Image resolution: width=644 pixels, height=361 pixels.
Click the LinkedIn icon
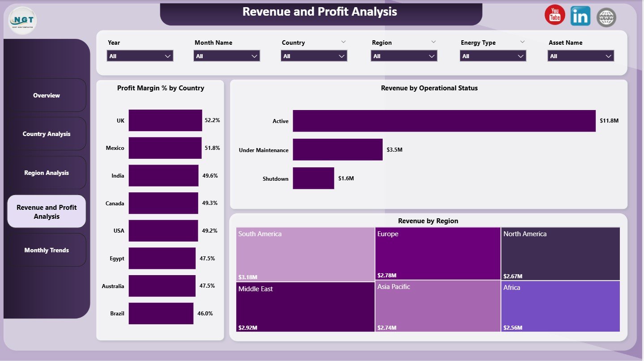coord(580,16)
